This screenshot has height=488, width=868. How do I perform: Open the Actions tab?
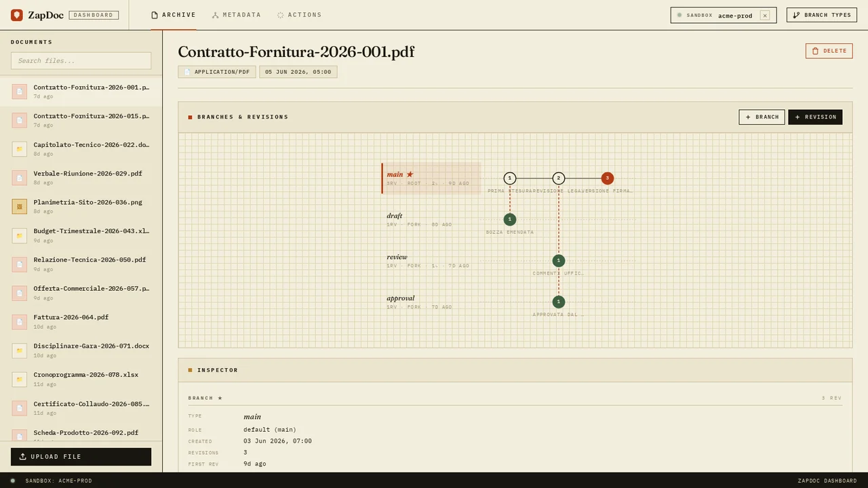click(299, 15)
